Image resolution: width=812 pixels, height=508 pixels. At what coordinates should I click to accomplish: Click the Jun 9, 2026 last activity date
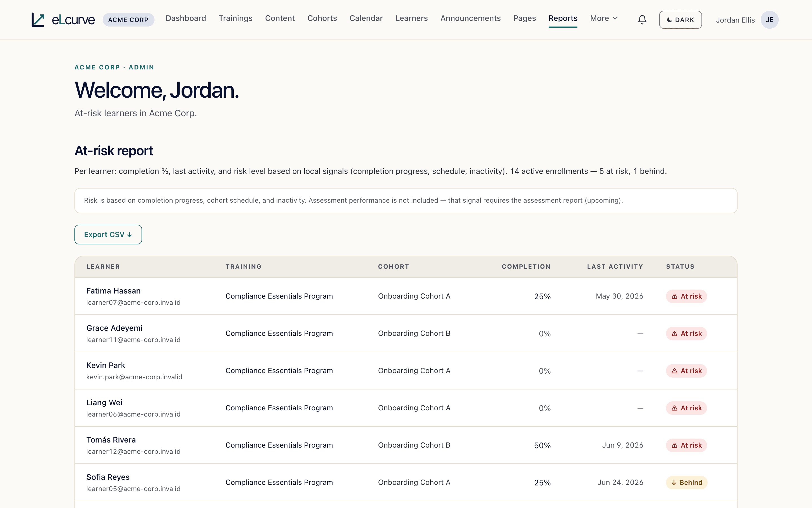point(623,445)
